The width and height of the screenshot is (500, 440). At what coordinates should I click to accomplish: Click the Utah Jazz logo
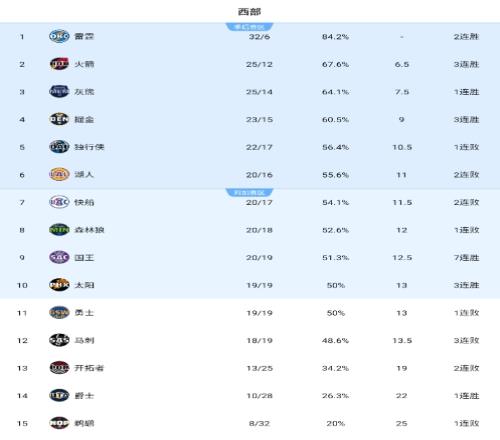click(x=59, y=396)
